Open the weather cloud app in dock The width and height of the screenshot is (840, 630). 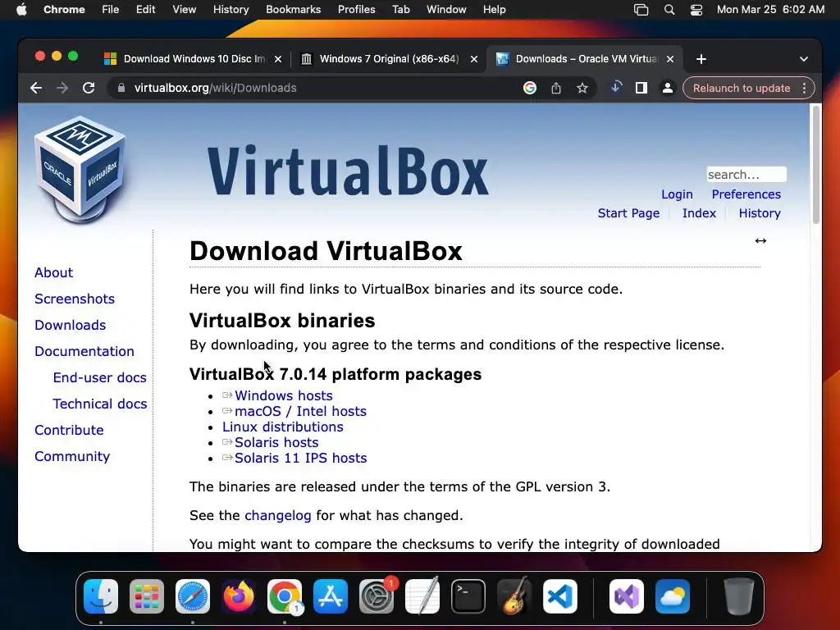[x=673, y=596]
